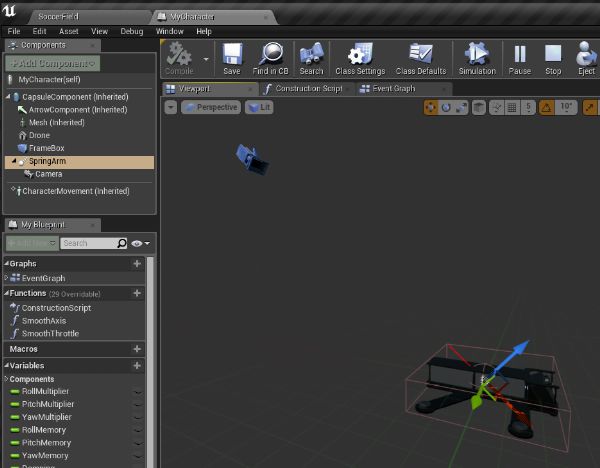Open the Perspective view mode dropdown

coord(211,107)
